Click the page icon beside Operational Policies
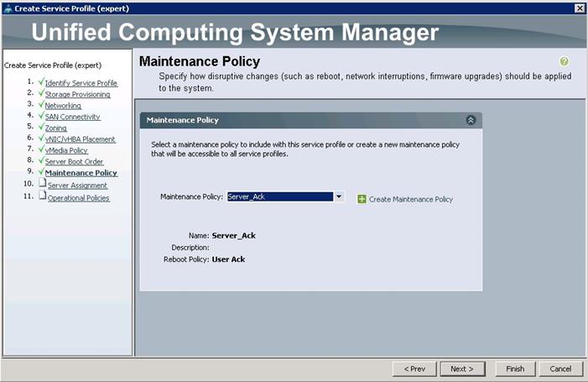 point(43,195)
